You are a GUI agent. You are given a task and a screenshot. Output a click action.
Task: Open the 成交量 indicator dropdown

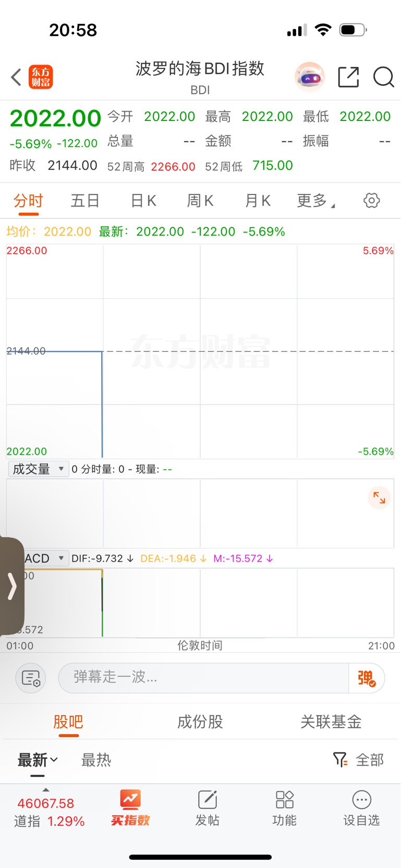(x=38, y=469)
